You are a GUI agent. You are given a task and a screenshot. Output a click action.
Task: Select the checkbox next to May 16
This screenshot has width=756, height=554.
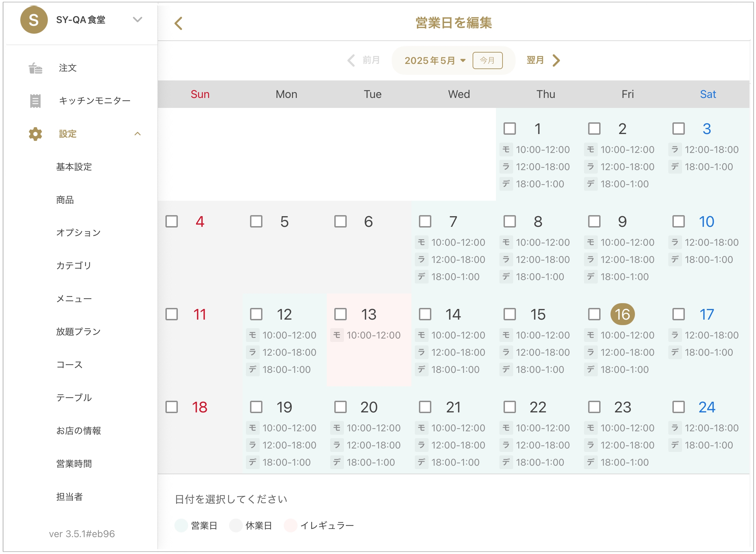[594, 314]
